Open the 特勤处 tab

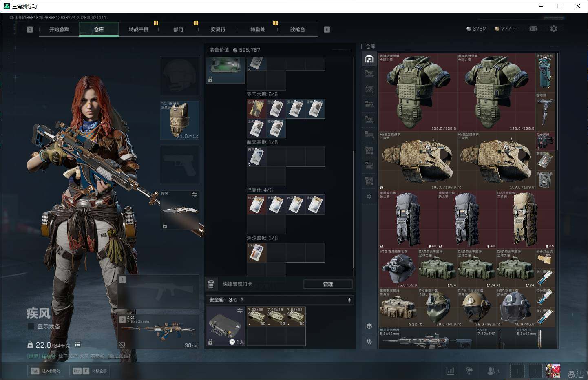258,29
